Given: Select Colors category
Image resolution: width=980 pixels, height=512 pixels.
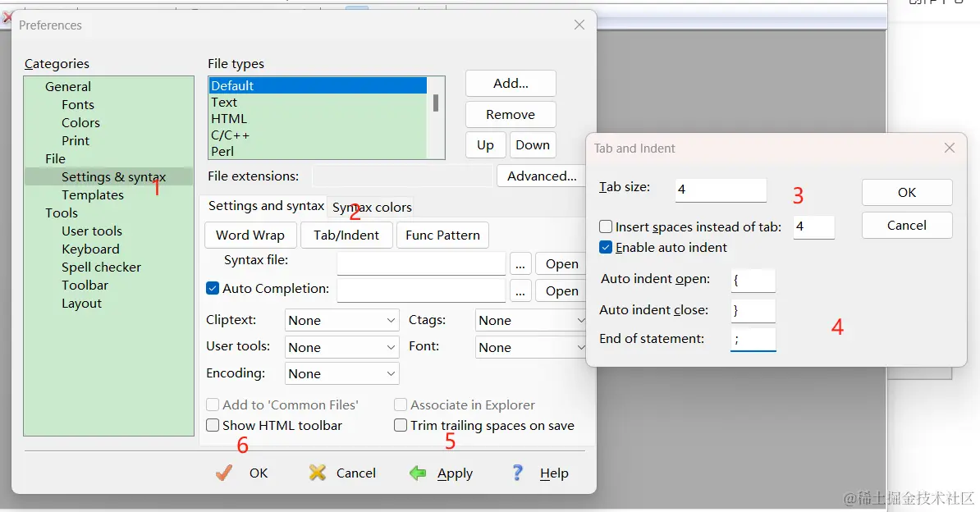Looking at the screenshot, I should (x=80, y=123).
